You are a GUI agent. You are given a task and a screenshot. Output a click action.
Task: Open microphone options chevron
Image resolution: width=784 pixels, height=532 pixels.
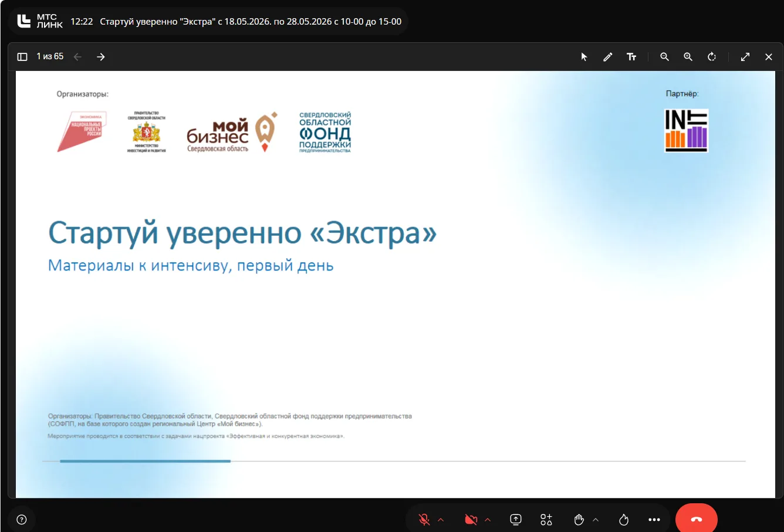pos(441,520)
